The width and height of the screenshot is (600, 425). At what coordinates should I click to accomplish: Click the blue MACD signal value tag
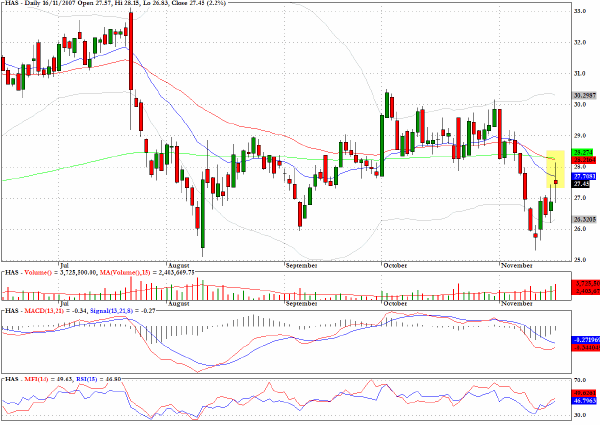(x=585, y=340)
